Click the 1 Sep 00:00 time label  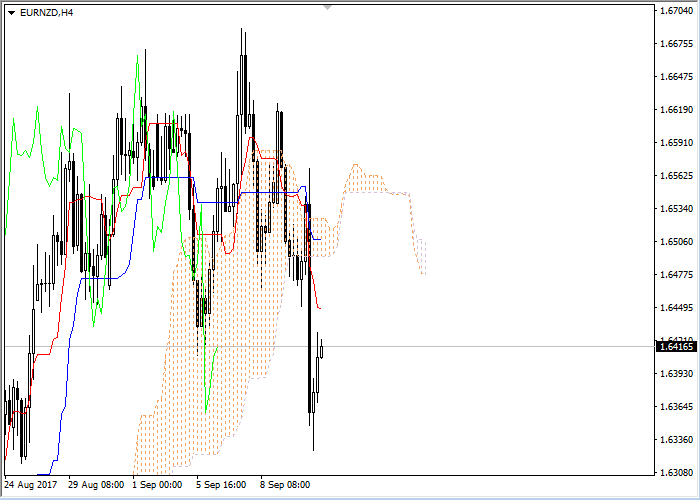pyautogui.click(x=157, y=485)
